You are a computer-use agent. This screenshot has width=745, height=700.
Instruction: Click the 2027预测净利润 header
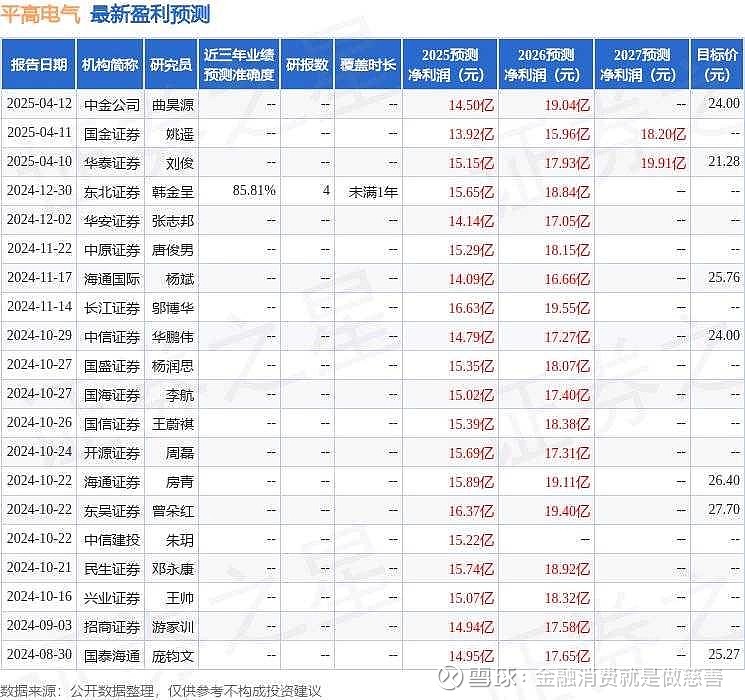click(641, 65)
